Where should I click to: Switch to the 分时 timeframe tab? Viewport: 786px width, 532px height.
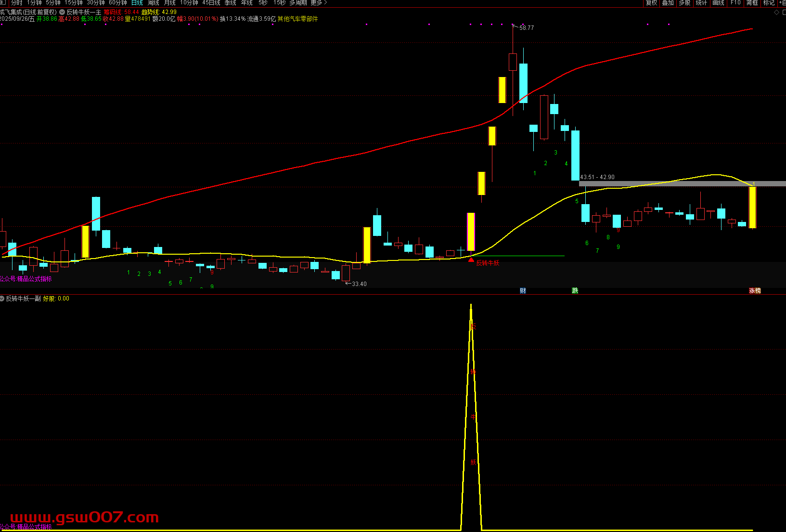pos(17,3)
